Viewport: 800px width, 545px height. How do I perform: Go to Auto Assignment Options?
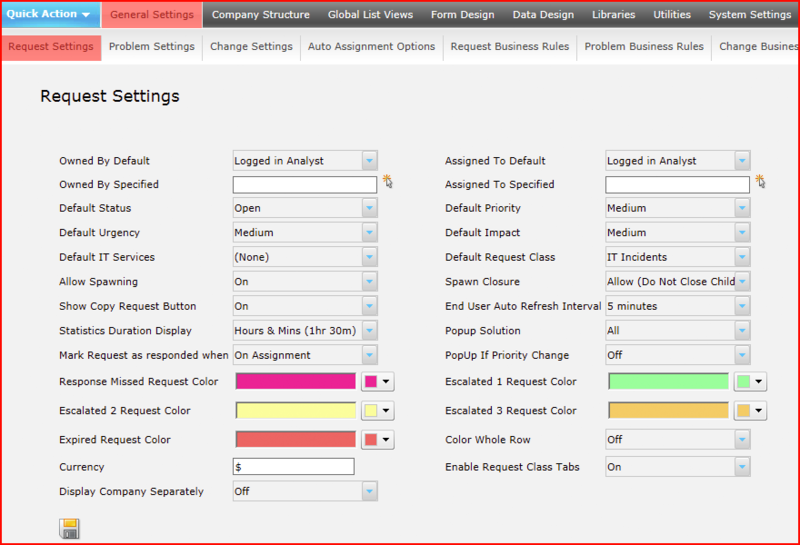pos(371,46)
